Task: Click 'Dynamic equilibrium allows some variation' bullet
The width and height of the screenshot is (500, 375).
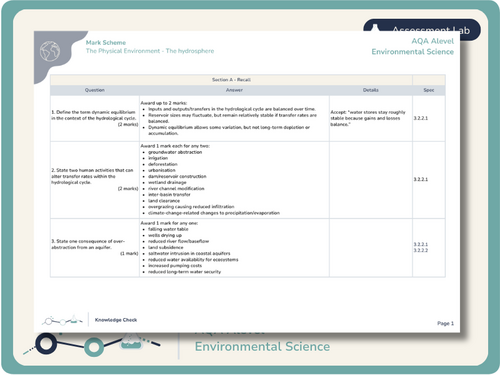Action: 229,130
